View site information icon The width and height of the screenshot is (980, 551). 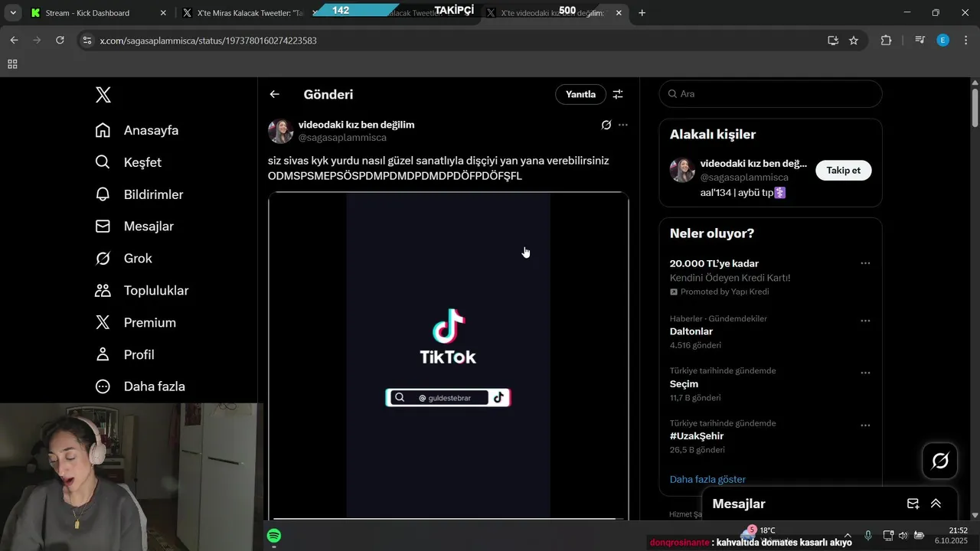tap(87, 41)
